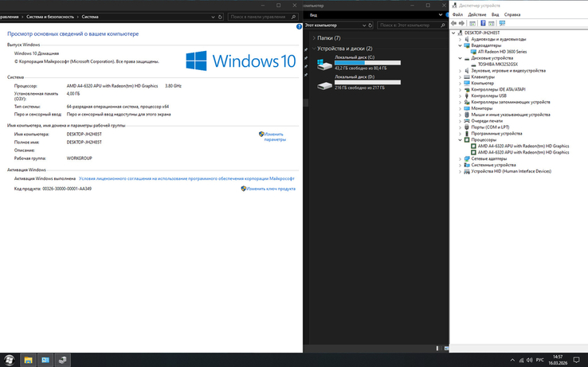The width and height of the screenshot is (588, 367).
Task: Expand the Сетевые адаптеры node
Action: click(461, 158)
